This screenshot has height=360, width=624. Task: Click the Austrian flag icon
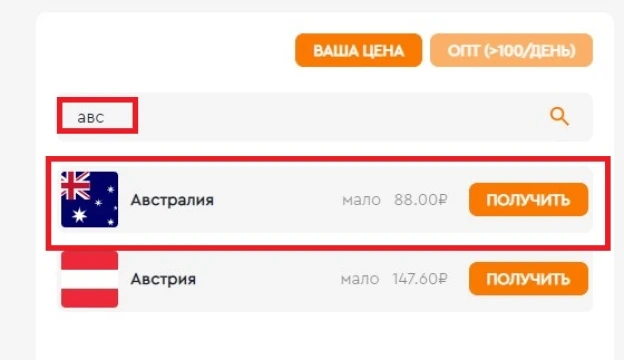pyautogui.click(x=90, y=279)
